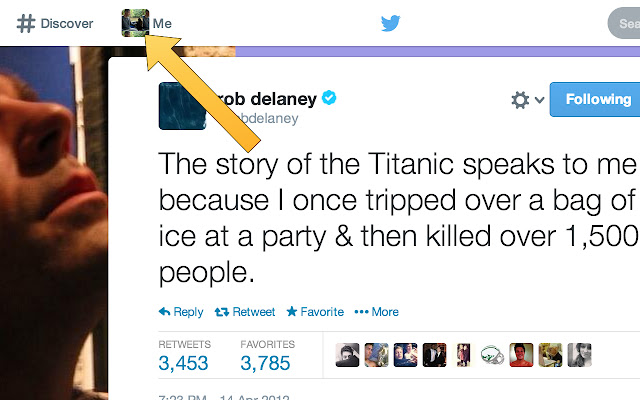The height and width of the screenshot is (400, 640).
Task: Favorite the tweet with star
Action: coord(315,312)
